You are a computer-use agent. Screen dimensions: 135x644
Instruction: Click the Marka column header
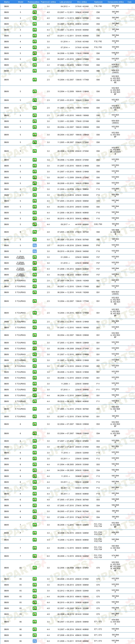coord(7,2)
